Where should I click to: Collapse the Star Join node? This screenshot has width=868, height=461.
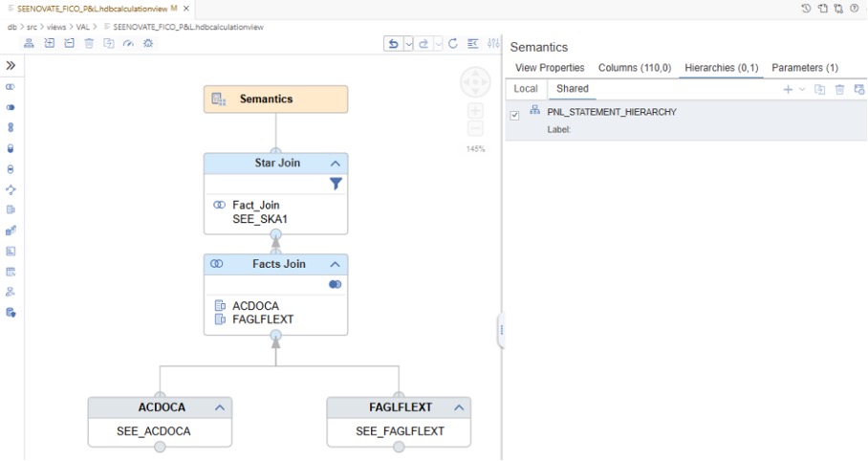coord(335,164)
